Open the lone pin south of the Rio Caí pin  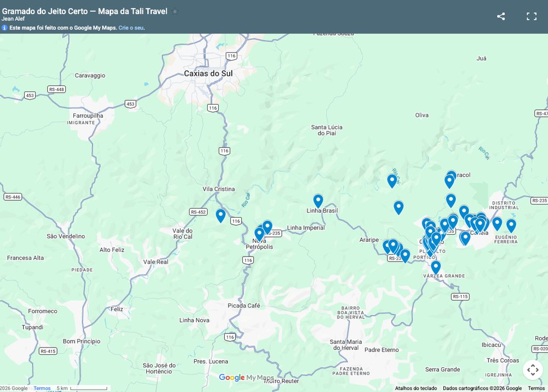[398, 208]
